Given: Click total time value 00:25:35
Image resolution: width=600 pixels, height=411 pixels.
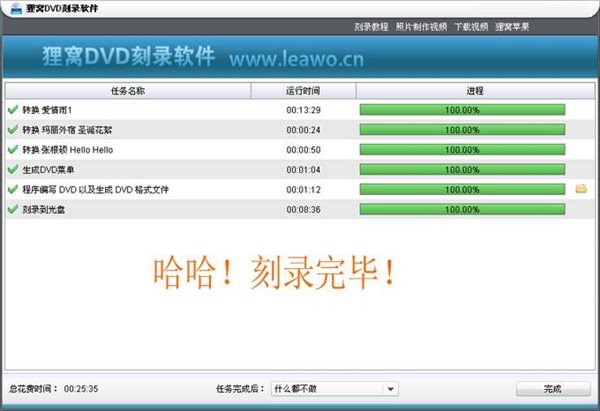Looking at the screenshot, I should [81, 389].
